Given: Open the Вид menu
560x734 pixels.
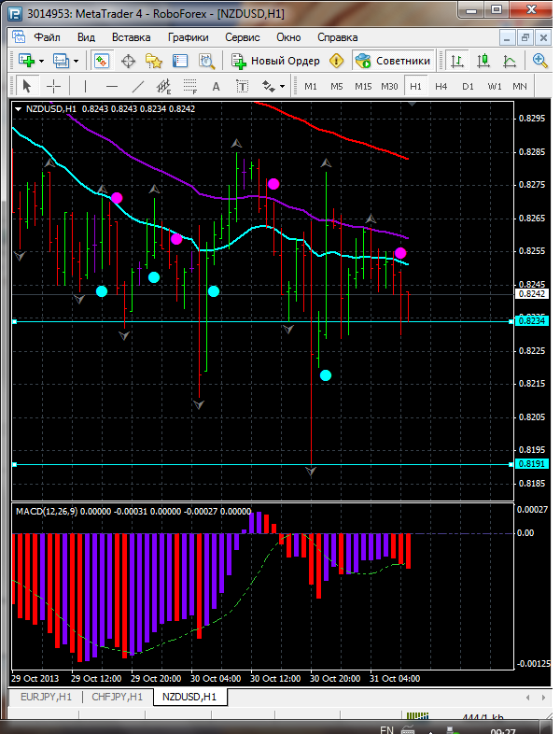Looking at the screenshot, I should (86, 37).
